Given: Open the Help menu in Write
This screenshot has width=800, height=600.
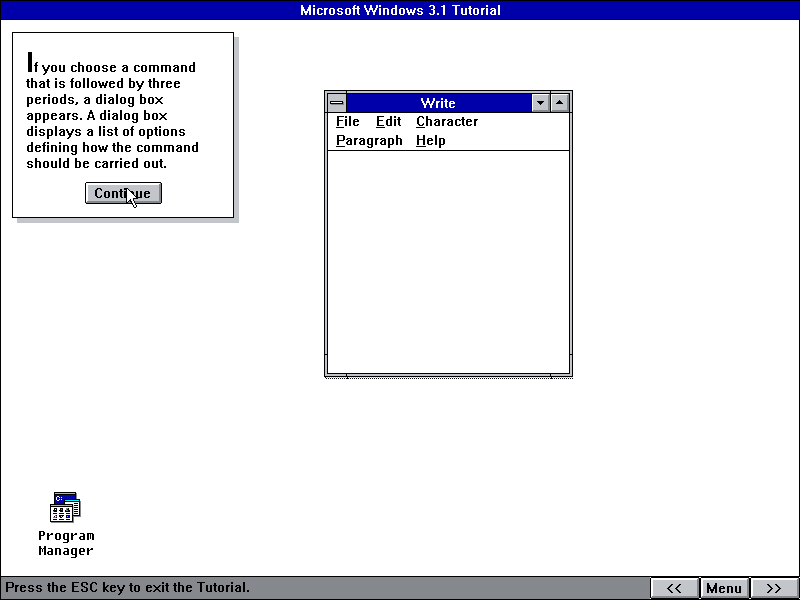Looking at the screenshot, I should click(x=431, y=141).
